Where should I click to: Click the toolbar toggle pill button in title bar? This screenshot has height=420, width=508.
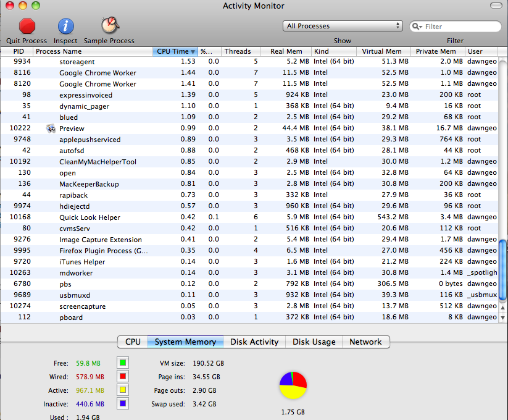point(496,6)
